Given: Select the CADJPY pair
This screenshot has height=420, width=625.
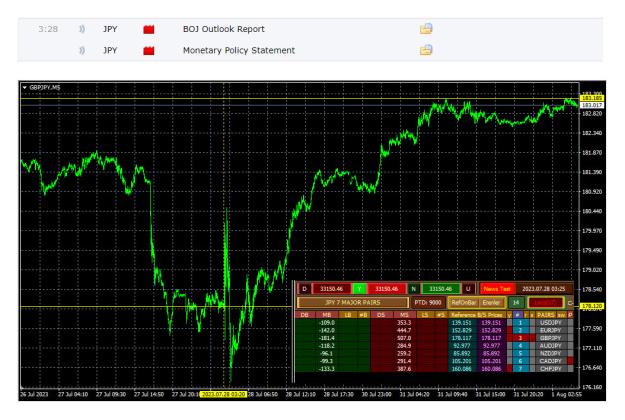Looking at the screenshot, I should (550, 361).
